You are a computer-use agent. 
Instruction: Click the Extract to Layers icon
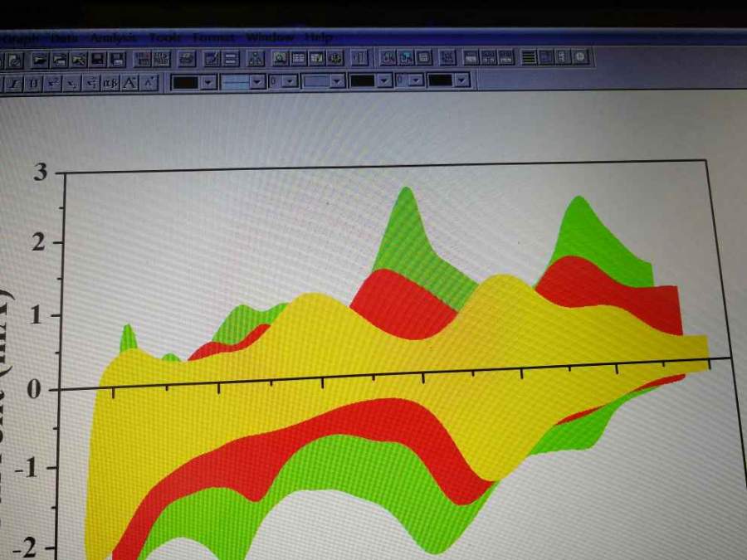471,57
